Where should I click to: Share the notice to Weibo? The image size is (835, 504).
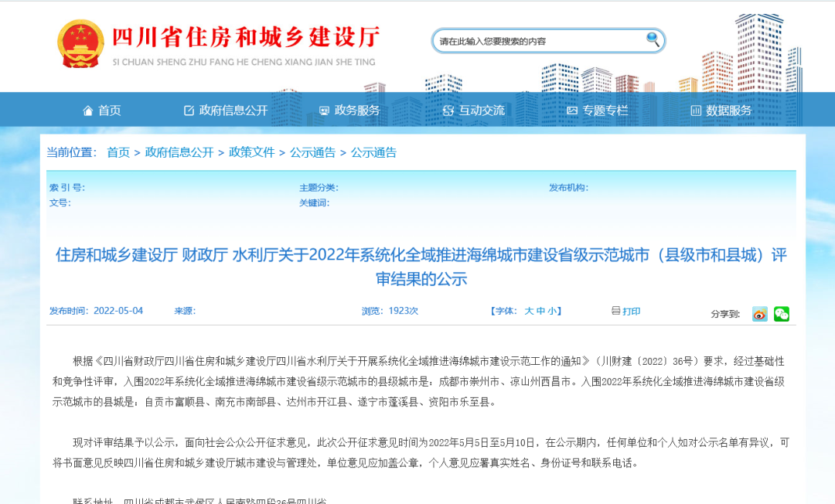760,314
